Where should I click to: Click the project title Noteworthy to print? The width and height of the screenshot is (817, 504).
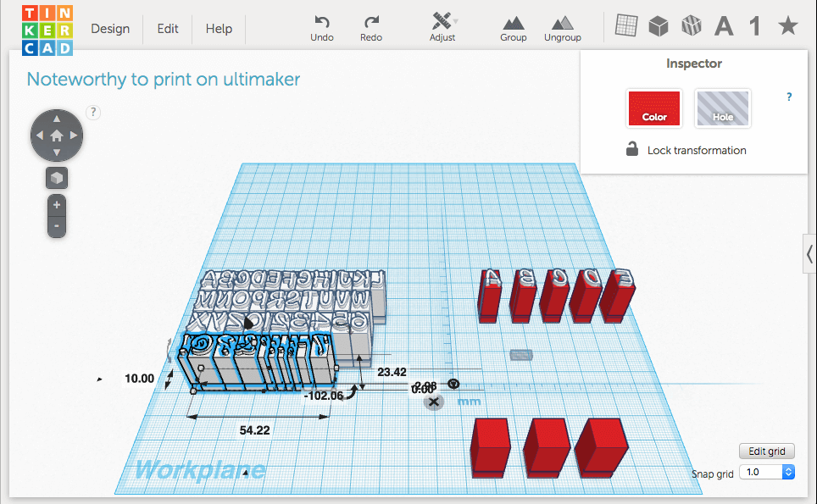pos(164,80)
